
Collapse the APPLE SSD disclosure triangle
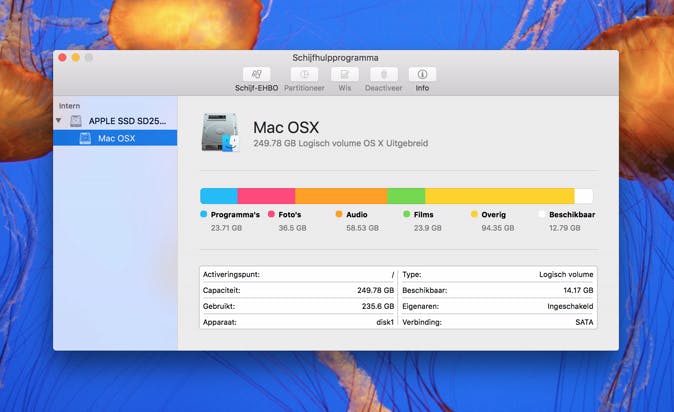click(x=59, y=121)
